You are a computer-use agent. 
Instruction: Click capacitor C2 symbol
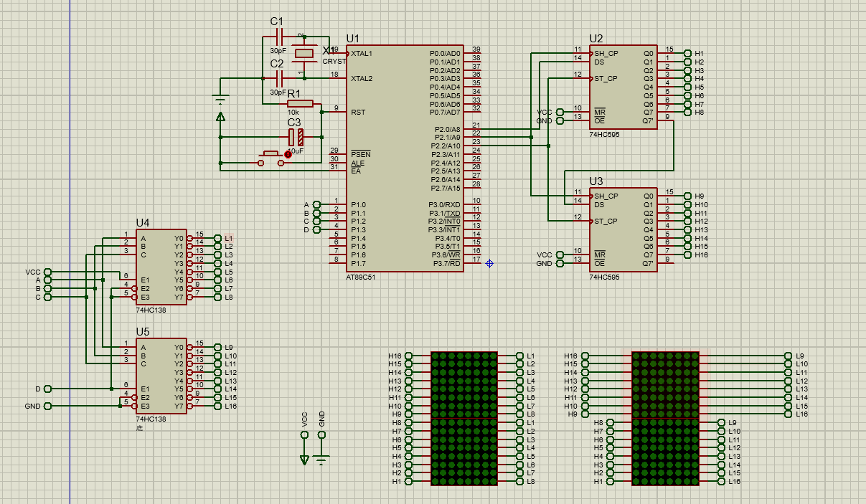[x=280, y=79]
